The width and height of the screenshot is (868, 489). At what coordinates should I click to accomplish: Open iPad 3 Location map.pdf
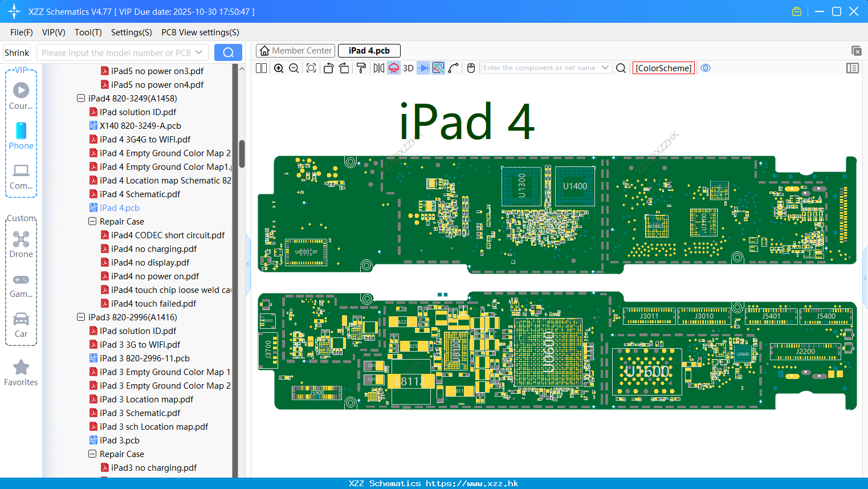(x=146, y=399)
